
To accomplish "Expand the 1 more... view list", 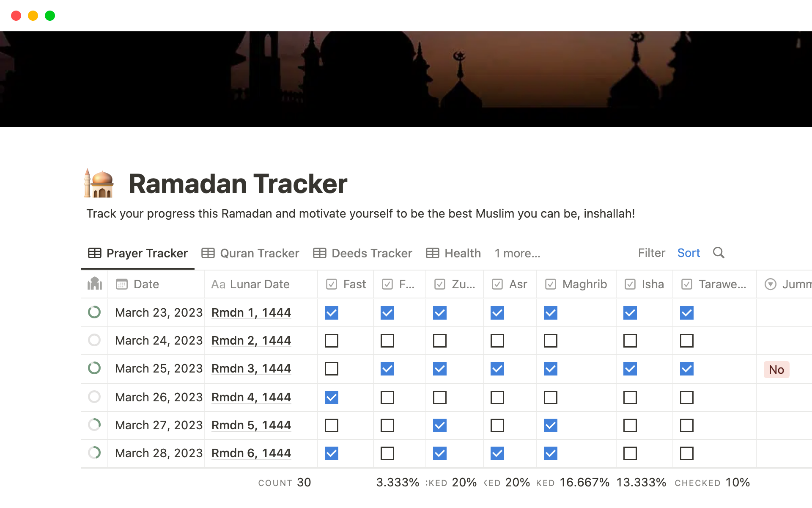I will point(517,253).
